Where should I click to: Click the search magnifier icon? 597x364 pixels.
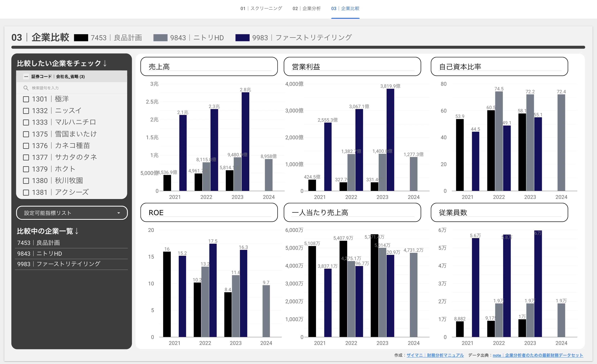click(x=26, y=88)
